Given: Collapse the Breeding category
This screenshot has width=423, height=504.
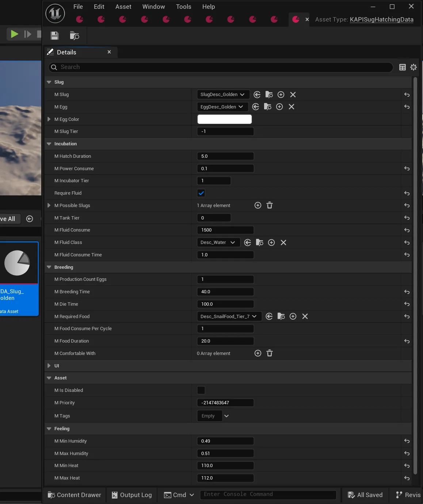Looking at the screenshot, I should pyautogui.click(x=49, y=267).
